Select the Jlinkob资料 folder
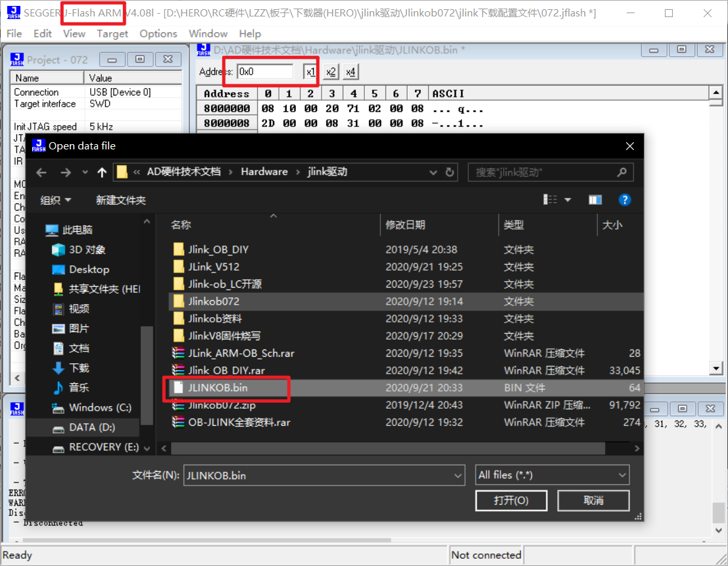 tap(406, 319)
